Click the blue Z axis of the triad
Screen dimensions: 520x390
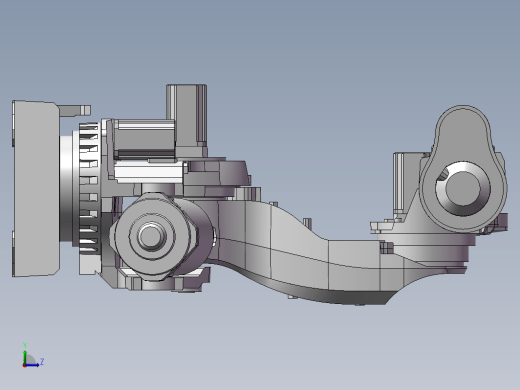click(x=33, y=364)
